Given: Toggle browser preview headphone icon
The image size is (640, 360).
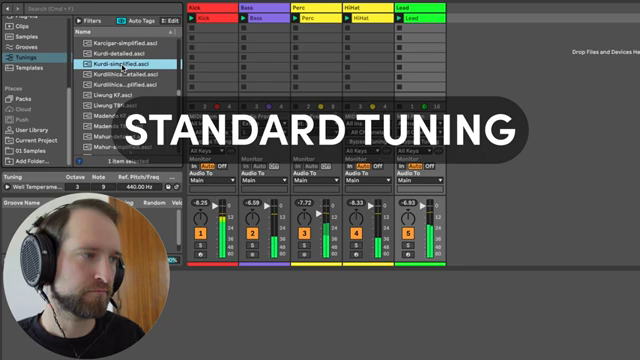Looking at the screenshot, I should click(x=79, y=161).
